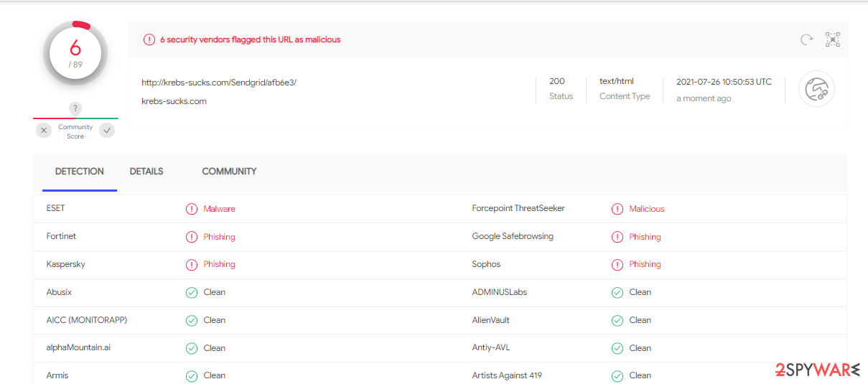The height and width of the screenshot is (384, 868).
Task: Click the AlienVault clean checkmark icon
Action: click(617, 320)
